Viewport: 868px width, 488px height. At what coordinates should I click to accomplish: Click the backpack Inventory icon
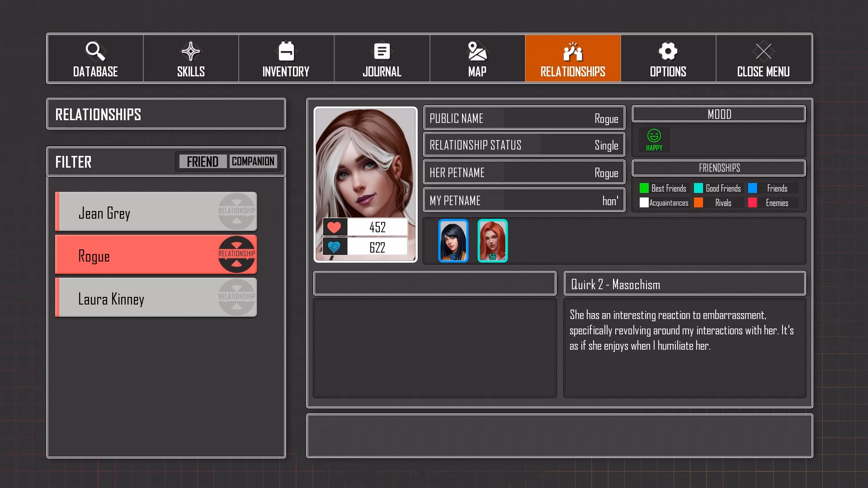point(286,51)
